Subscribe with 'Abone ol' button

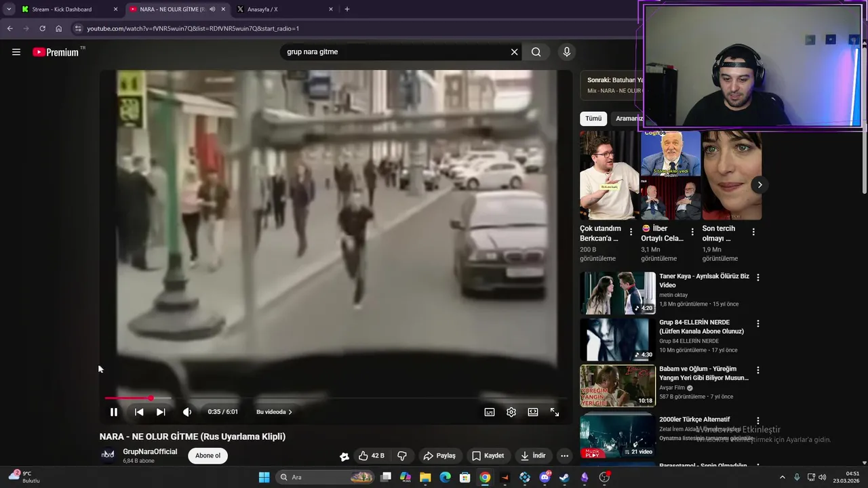point(208,455)
